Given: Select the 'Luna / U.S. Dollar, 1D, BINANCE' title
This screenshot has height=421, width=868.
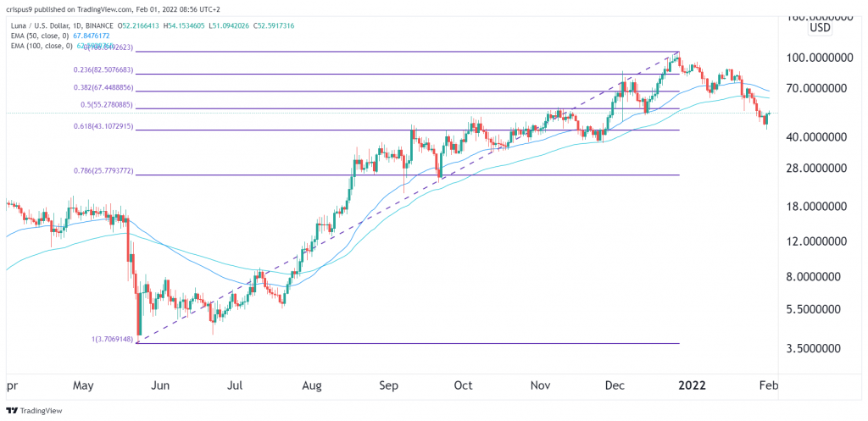Looking at the screenshot, I should click(x=63, y=25).
